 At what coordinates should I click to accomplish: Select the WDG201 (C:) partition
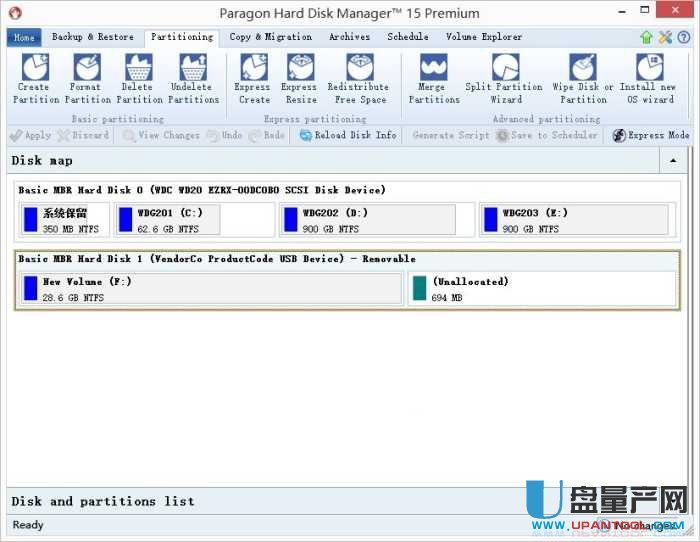click(194, 220)
